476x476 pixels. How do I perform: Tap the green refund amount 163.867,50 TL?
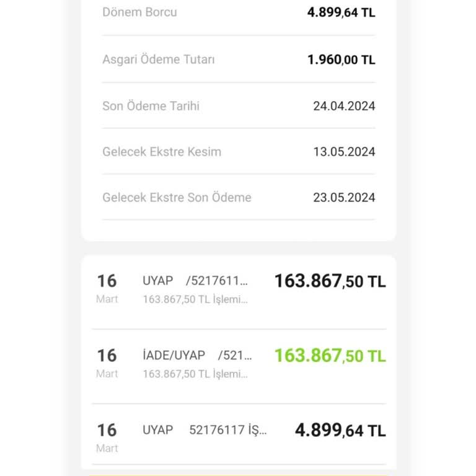[330, 356]
